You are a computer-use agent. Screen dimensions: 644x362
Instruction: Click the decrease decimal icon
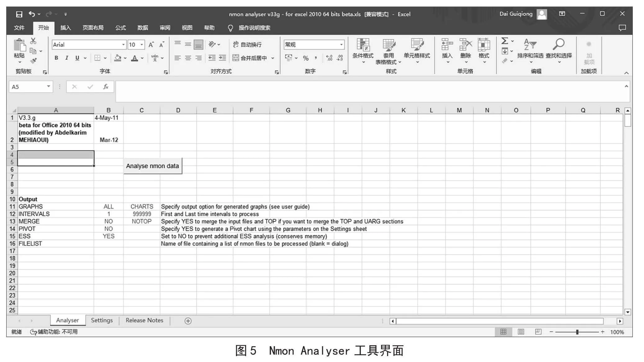(340, 58)
